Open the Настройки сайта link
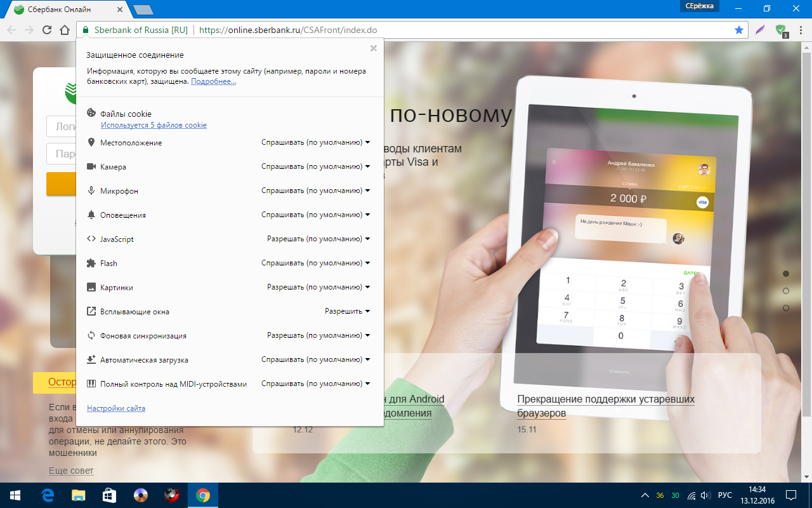812x508 pixels. 116,408
